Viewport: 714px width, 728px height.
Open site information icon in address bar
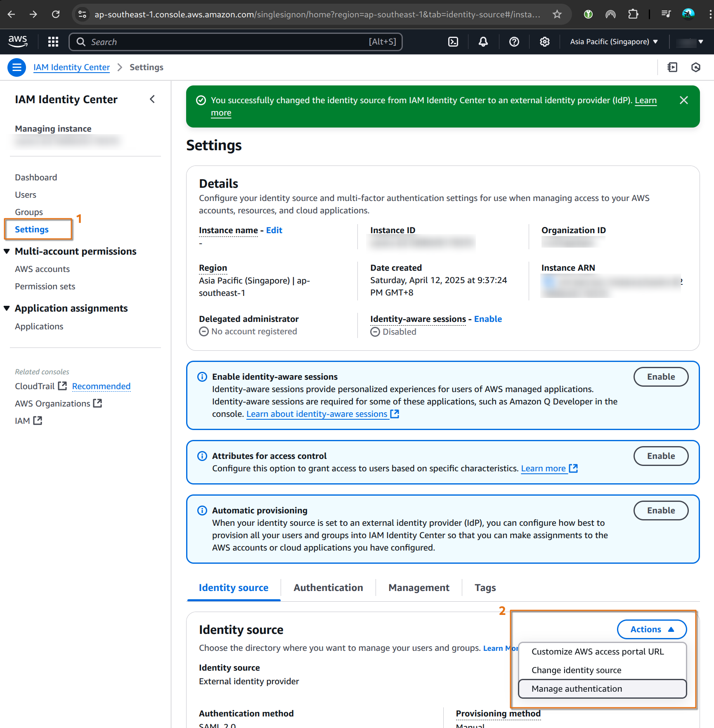tap(83, 14)
